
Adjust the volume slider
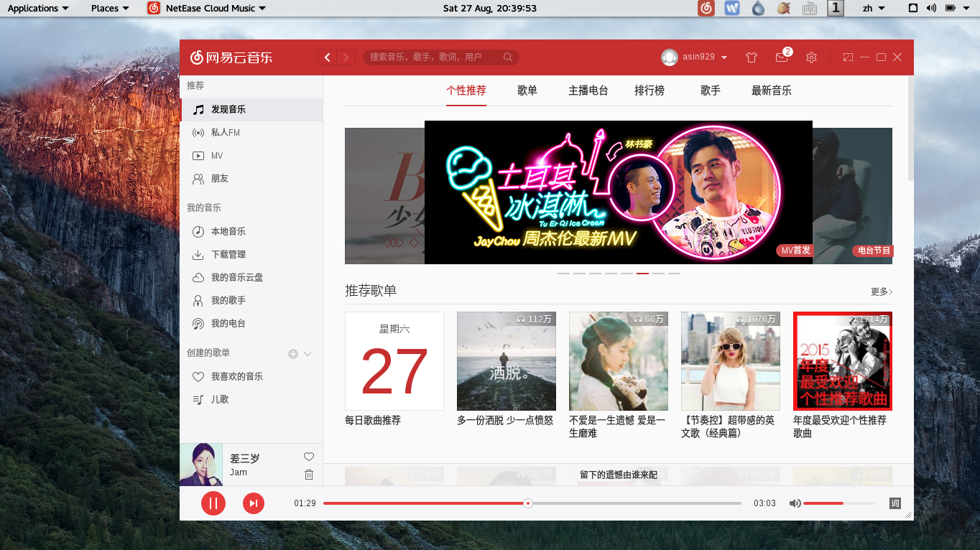tap(839, 503)
